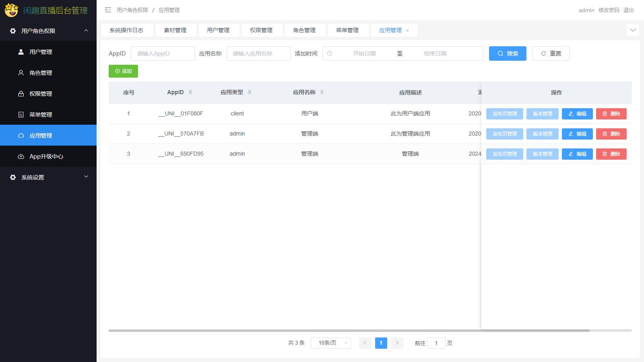Click the 闲趣直播 emoji logo

click(x=11, y=10)
